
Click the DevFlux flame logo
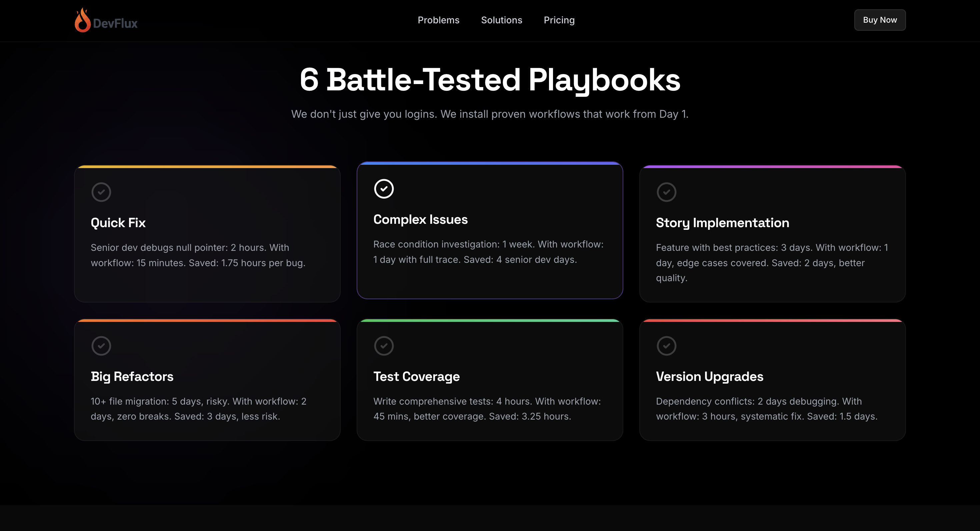[83, 19]
